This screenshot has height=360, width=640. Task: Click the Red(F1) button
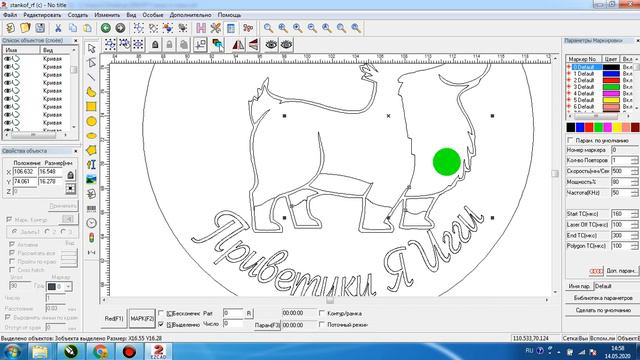click(114, 318)
